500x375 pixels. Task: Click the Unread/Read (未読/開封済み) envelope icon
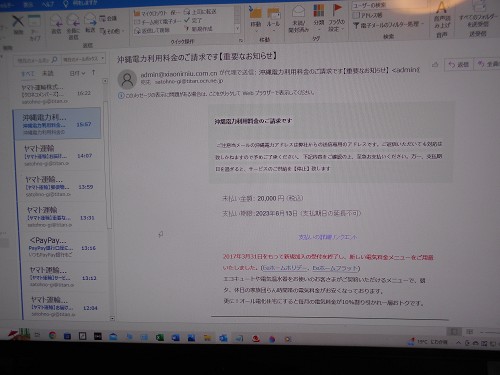click(x=298, y=12)
